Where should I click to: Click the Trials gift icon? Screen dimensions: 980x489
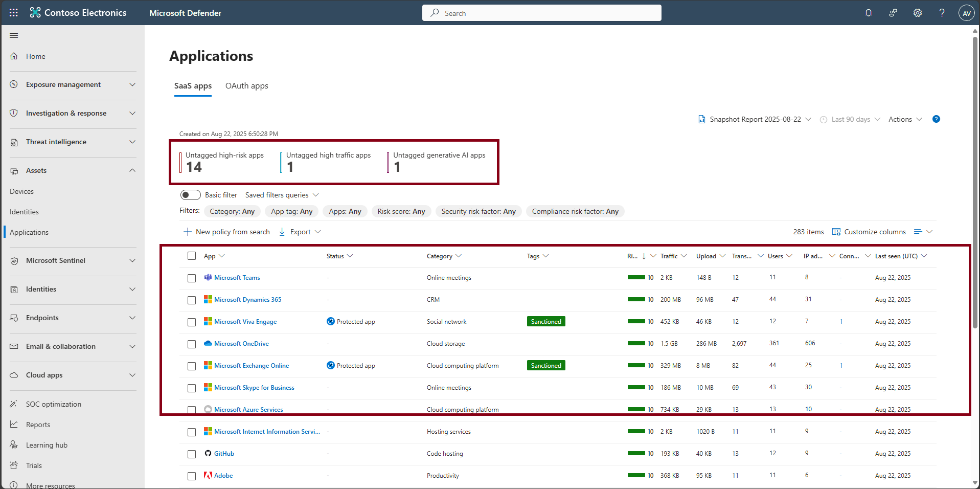click(14, 465)
